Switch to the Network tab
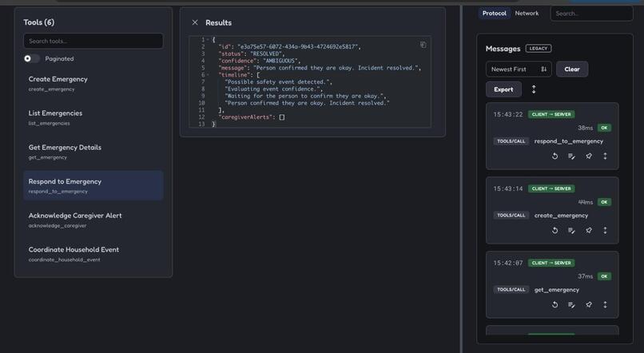Image resolution: width=644 pixels, height=353 pixels. point(527,13)
